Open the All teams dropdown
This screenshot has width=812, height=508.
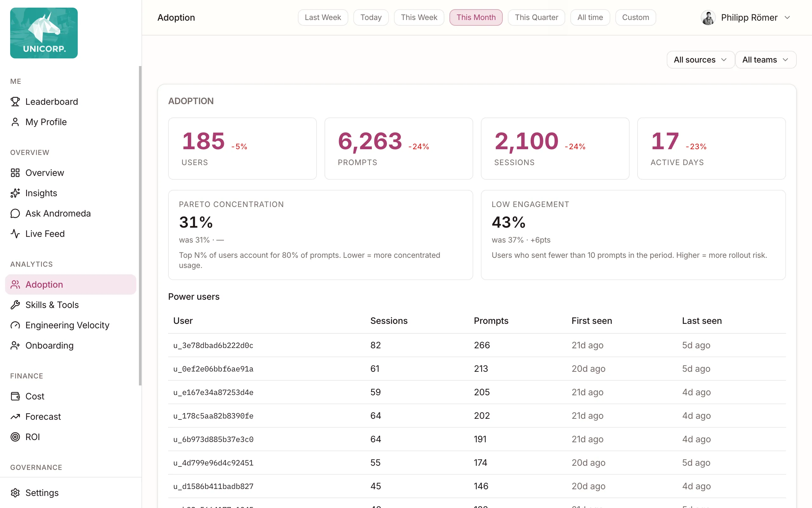(766, 60)
